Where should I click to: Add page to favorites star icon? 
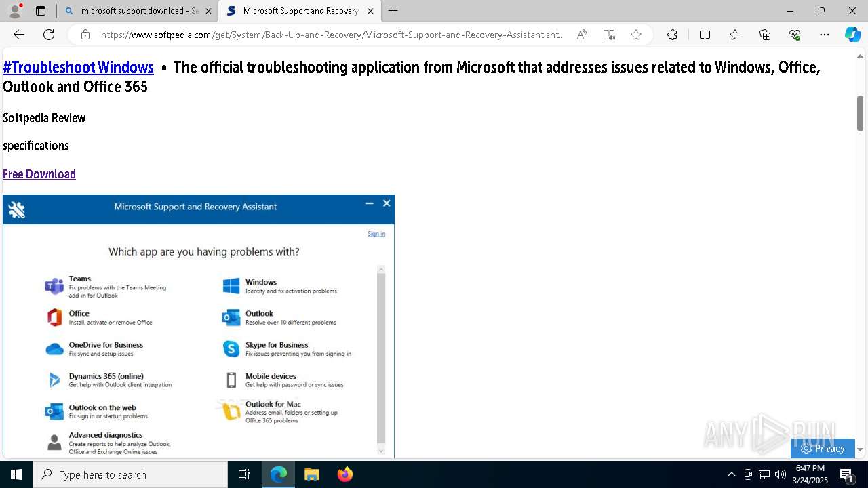click(x=636, y=35)
